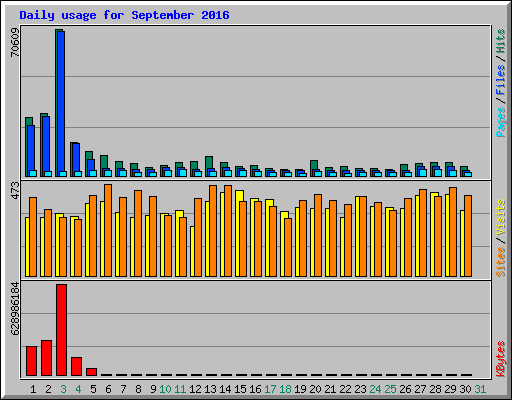The width and height of the screenshot is (512, 400).
Task: Select the tall red KBytes bar for day 3
Action: (x=61, y=330)
